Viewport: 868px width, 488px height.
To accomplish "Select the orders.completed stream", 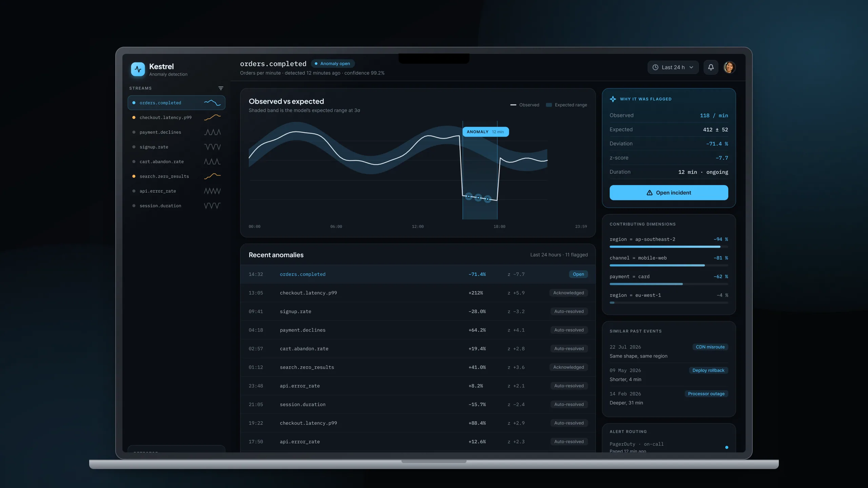I will (x=176, y=103).
